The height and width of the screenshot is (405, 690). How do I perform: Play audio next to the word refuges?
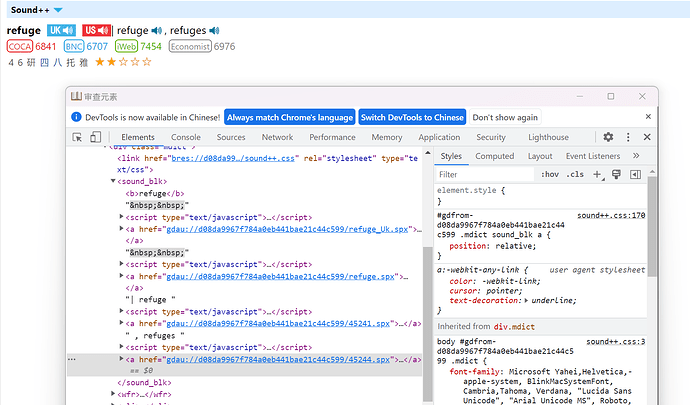click(x=214, y=30)
